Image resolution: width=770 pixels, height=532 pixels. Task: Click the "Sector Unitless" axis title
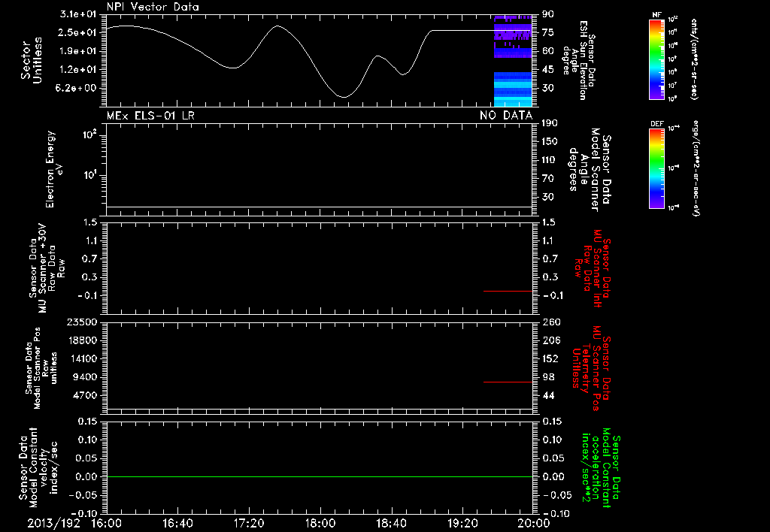(x=32, y=60)
